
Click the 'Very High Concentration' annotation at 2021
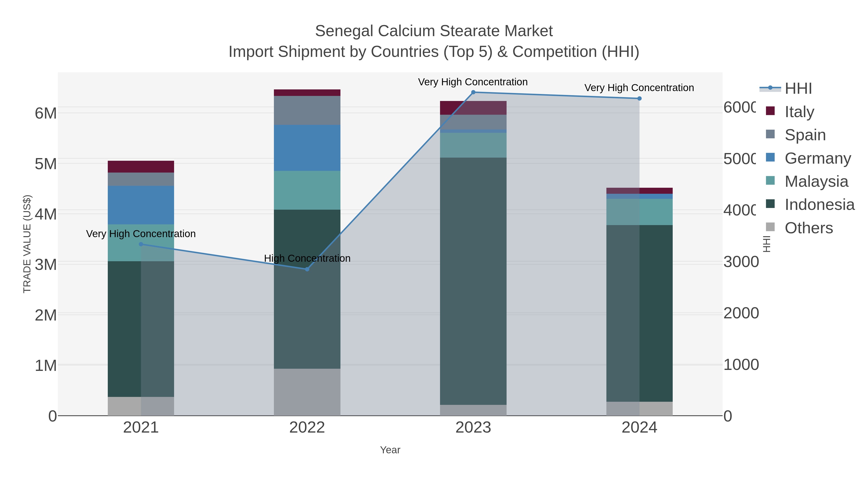pos(141,234)
